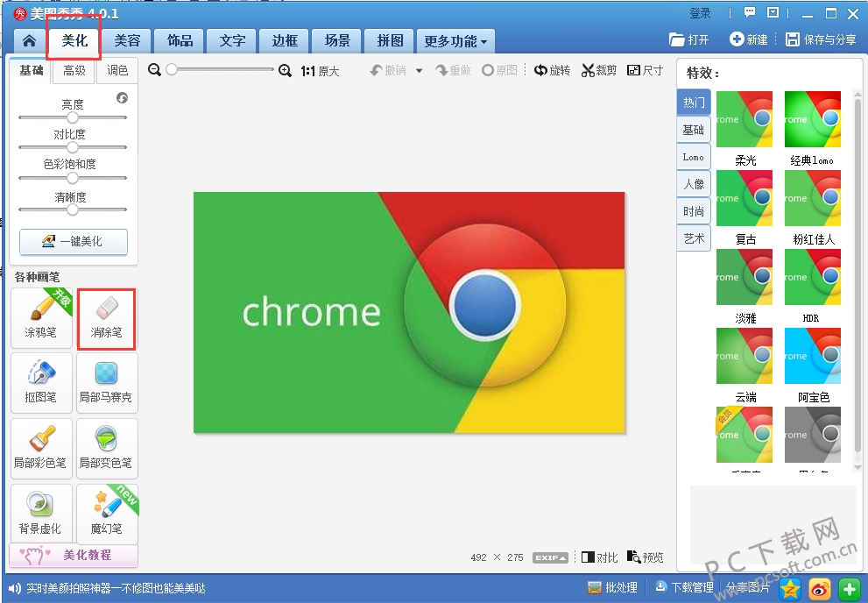This screenshot has width=868, height=603.
Task: Expand the 撤销 undo history dropdown arrow
Action: (x=419, y=71)
